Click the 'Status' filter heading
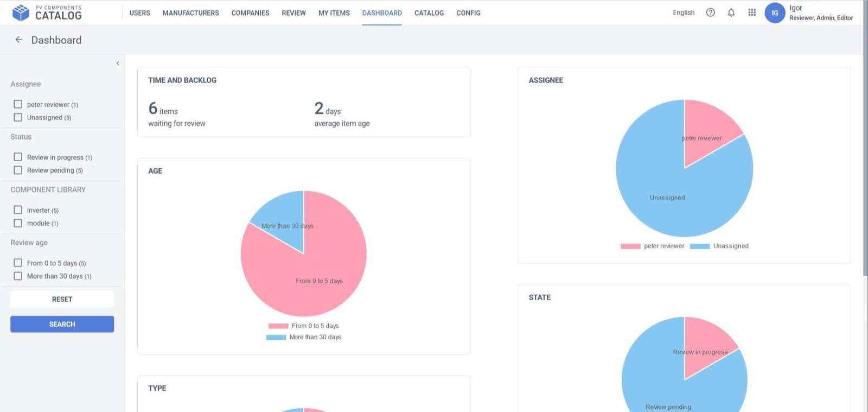The image size is (868, 412). point(21,137)
